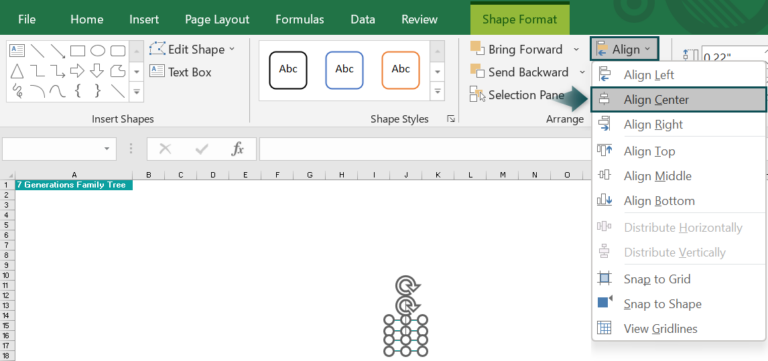Pick the curve shape

[58, 91]
